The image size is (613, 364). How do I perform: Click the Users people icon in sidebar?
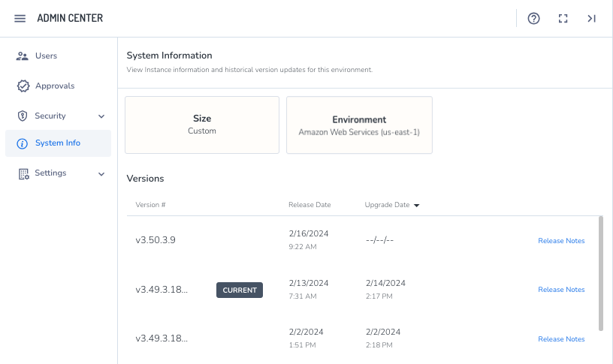(23, 56)
